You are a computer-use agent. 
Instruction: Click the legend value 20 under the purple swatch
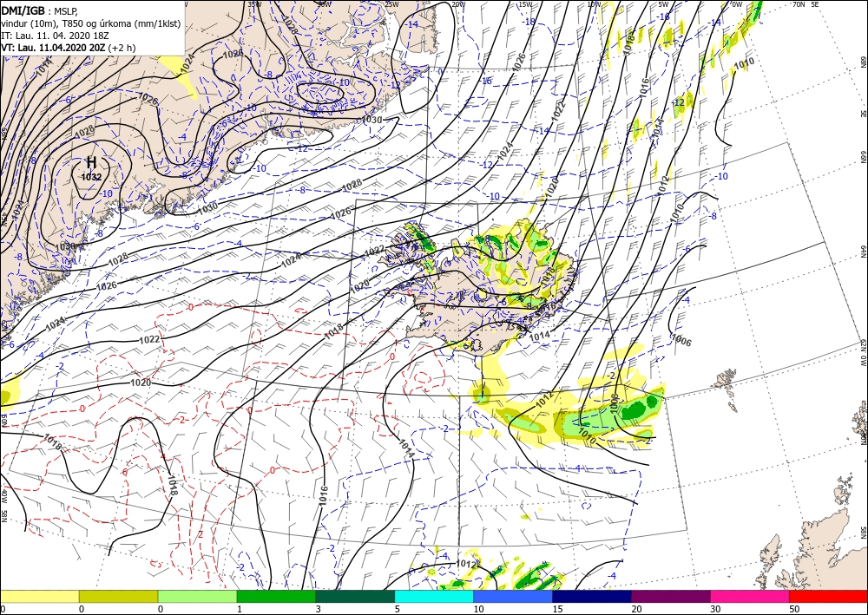[x=637, y=609]
